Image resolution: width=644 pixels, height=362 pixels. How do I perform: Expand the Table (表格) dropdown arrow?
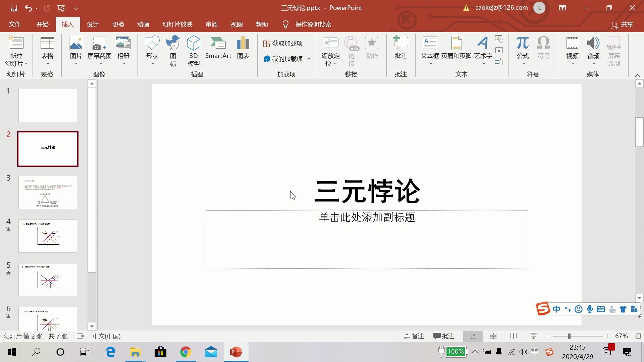(x=48, y=64)
